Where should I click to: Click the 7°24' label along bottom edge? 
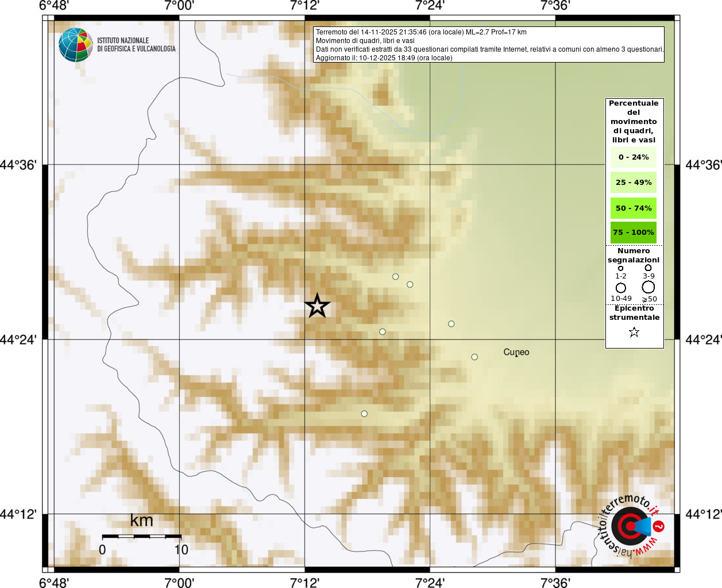[x=430, y=582]
